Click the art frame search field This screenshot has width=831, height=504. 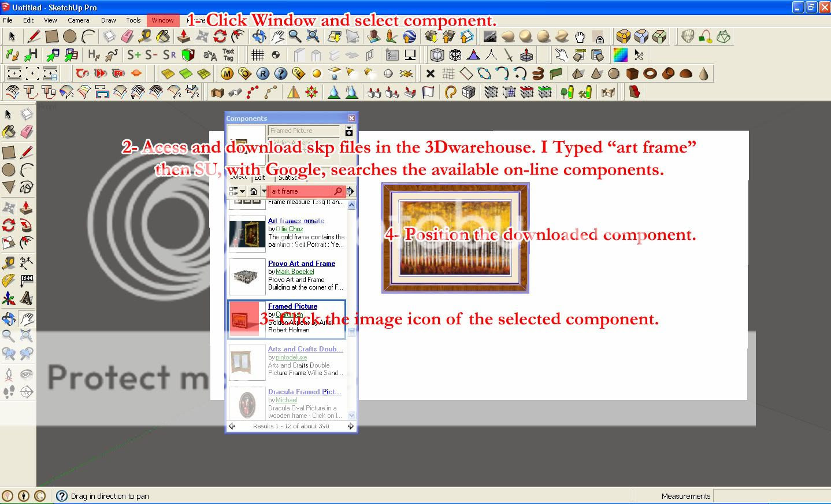click(301, 191)
